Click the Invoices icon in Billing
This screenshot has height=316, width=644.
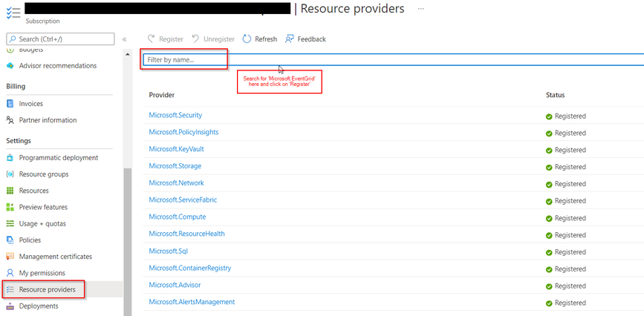click(x=10, y=104)
